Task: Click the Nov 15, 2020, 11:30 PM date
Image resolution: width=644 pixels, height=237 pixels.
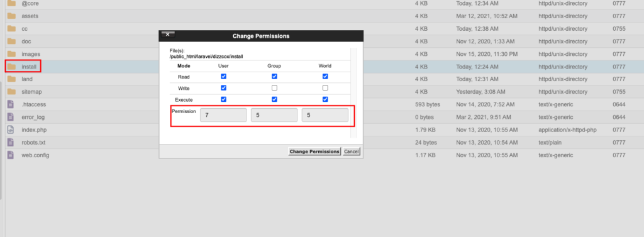Action: (x=487, y=54)
